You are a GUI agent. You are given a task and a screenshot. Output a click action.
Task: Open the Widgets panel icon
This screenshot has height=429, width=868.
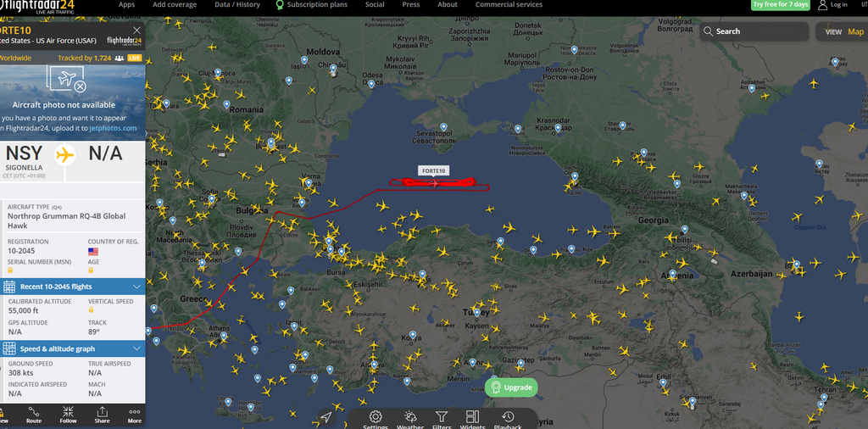(x=472, y=419)
